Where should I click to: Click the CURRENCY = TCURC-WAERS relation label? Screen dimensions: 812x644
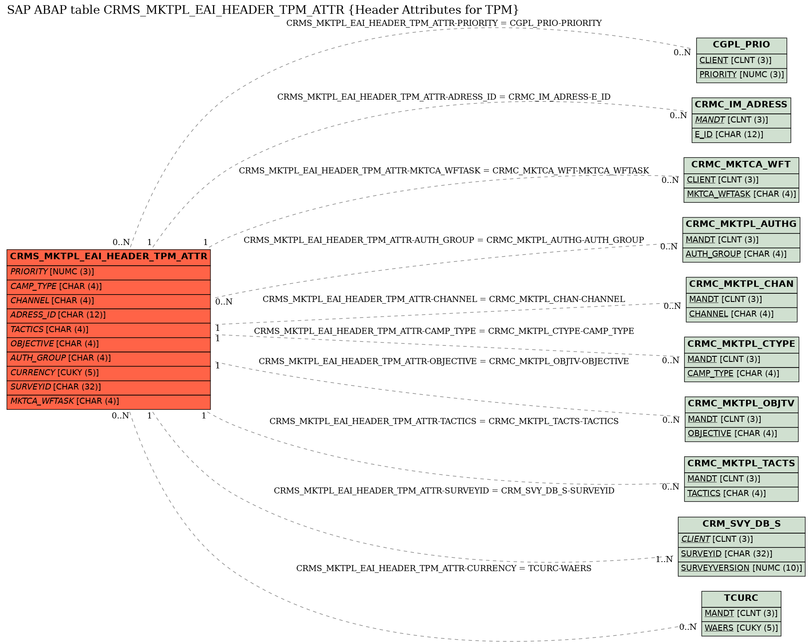[444, 569]
